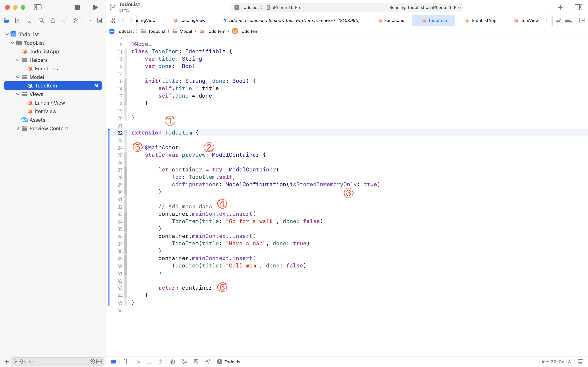
Task: Click the Debug View Hierarchy icon in debug bar
Action: pyautogui.click(x=172, y=361)
